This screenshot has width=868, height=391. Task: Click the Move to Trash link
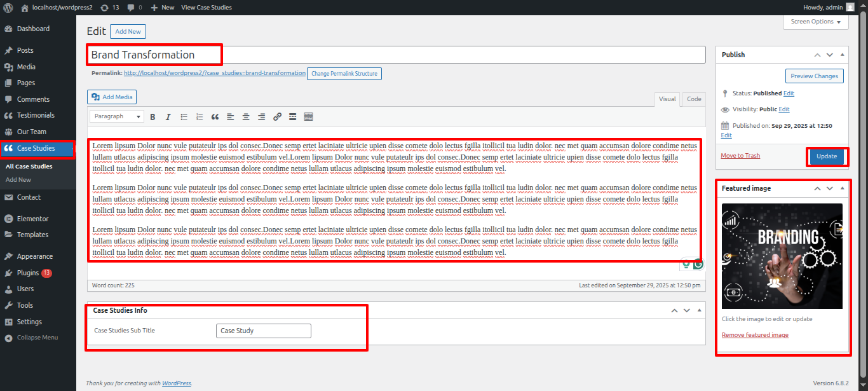740,156
